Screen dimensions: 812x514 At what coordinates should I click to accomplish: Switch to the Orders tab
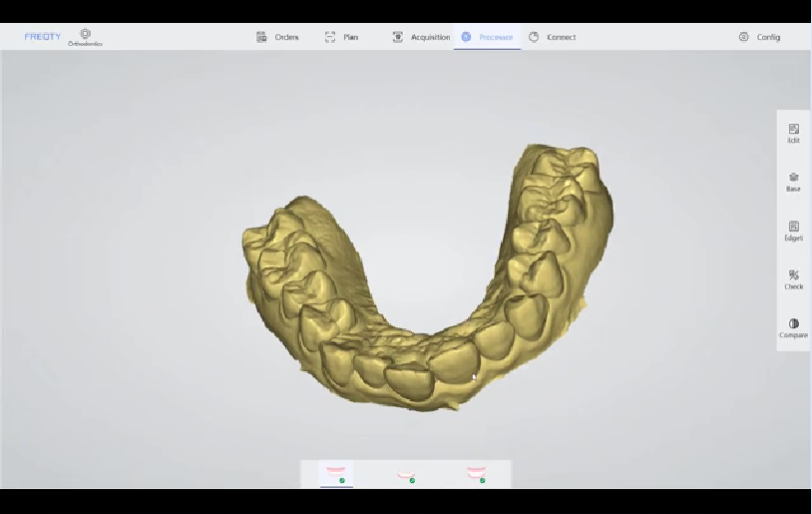[286, 37]
